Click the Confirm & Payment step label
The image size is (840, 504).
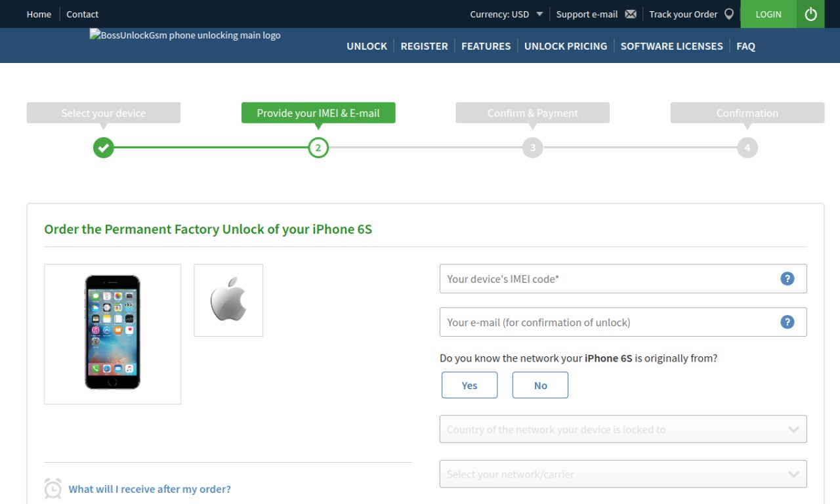coord(532,113)
